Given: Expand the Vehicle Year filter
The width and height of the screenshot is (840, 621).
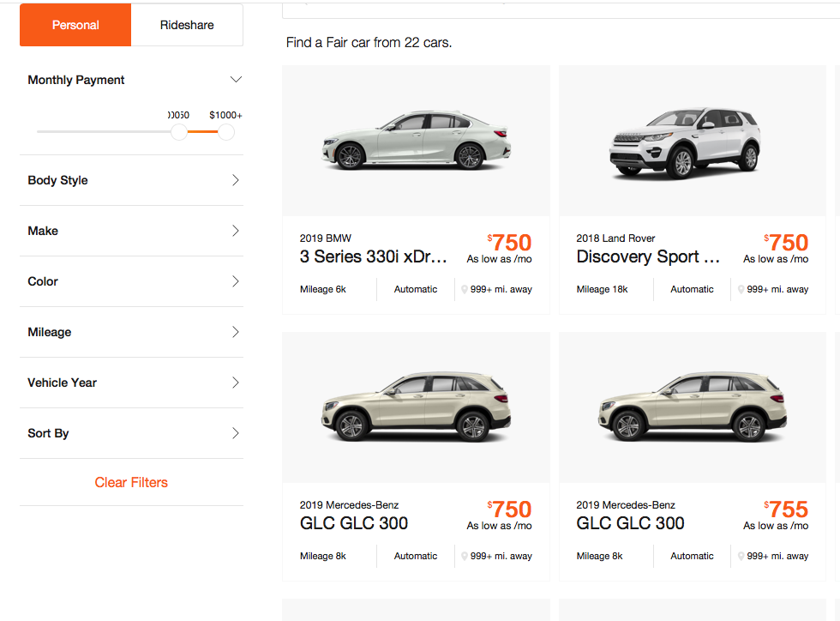Looking at the screenshot, I should coord(131,383).
